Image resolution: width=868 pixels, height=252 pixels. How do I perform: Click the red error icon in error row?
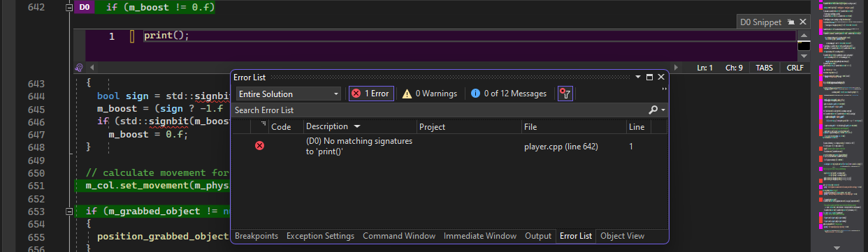[259, 146]
